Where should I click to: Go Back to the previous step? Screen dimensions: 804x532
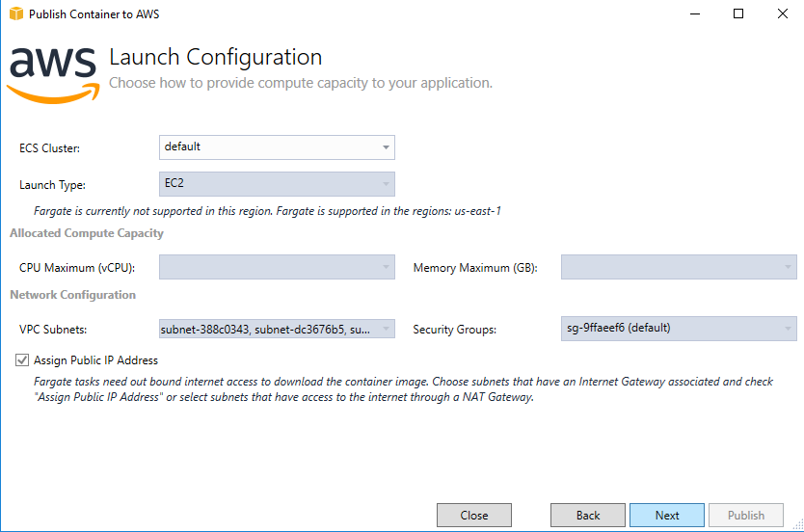(x=588, y=515)
